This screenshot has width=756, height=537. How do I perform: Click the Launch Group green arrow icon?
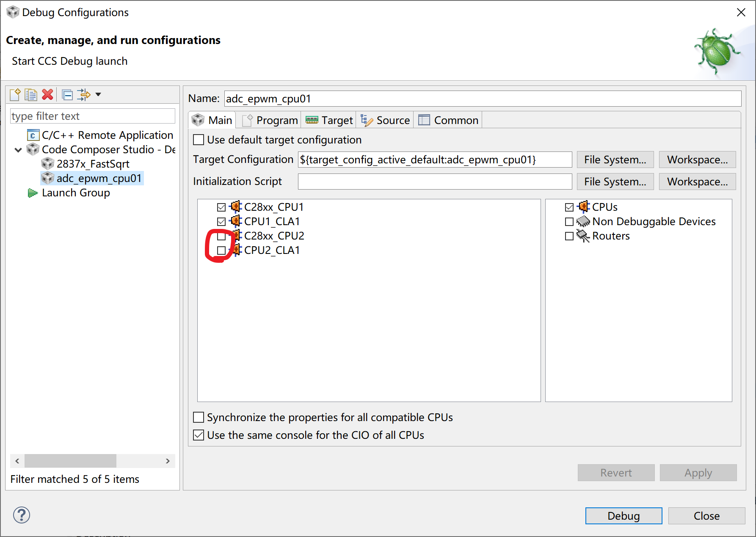pos(33,193)
